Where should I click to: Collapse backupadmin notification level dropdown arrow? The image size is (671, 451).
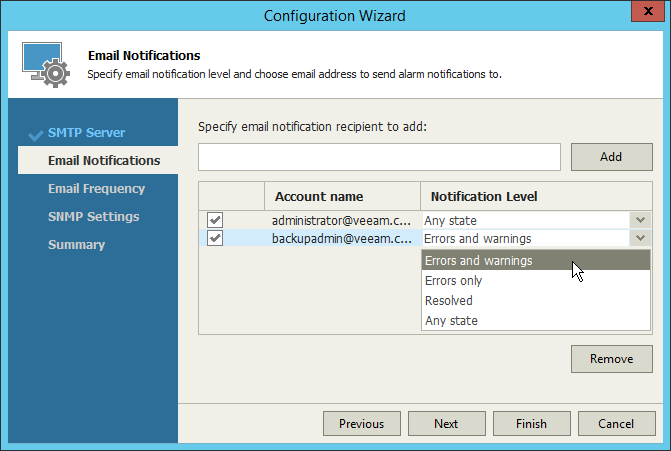640,238
